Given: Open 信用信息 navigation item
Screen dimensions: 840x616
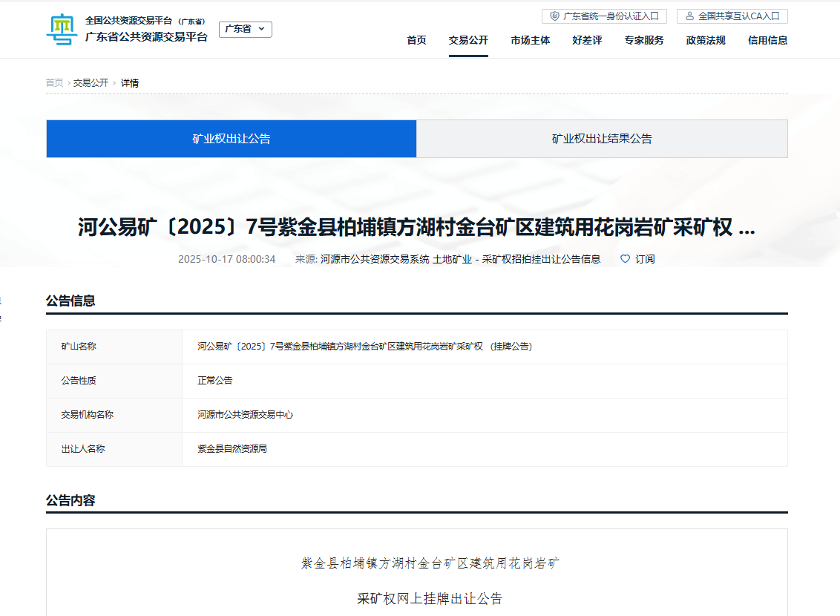Looking at the screenshot, I should pos(767,40).
